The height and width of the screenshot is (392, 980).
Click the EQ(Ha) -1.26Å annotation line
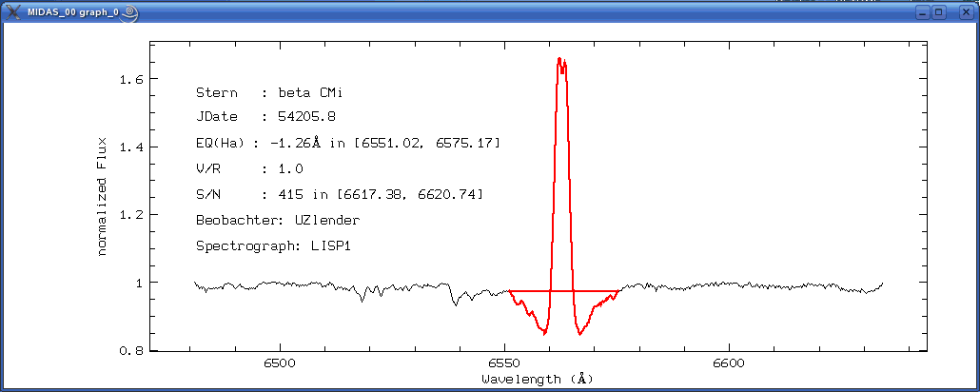(348, 143)
